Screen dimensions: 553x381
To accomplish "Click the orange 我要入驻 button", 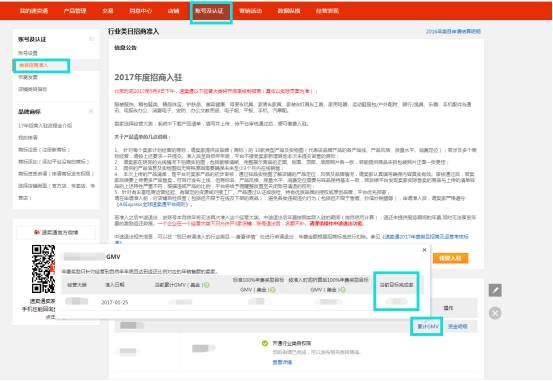I will 450,258.
